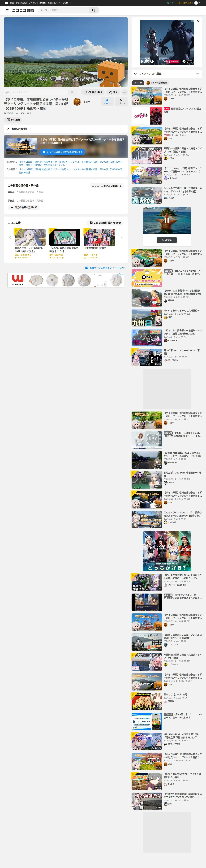Click ニコニ・コモンズで確認する button
Image resolution: width=206 pixels, height=868 pixels.
tap(107, 186)
